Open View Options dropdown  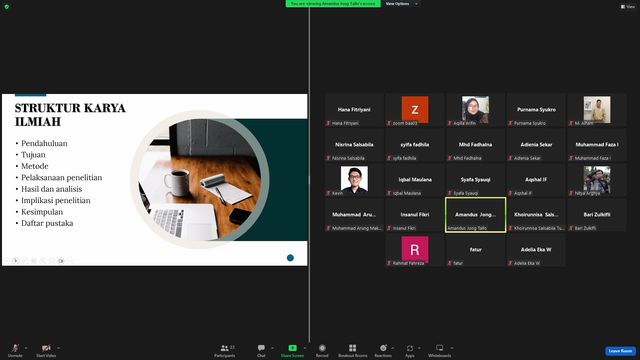[402, 4]
